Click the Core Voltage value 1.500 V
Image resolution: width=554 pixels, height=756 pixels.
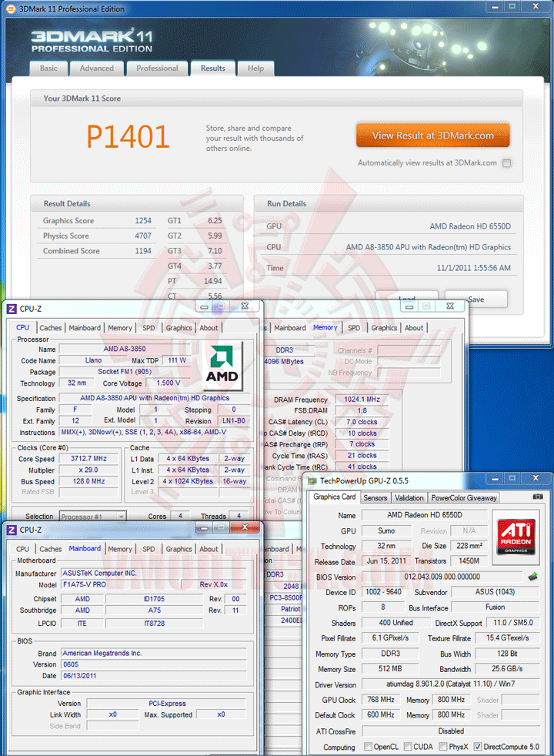pos(169,383)
